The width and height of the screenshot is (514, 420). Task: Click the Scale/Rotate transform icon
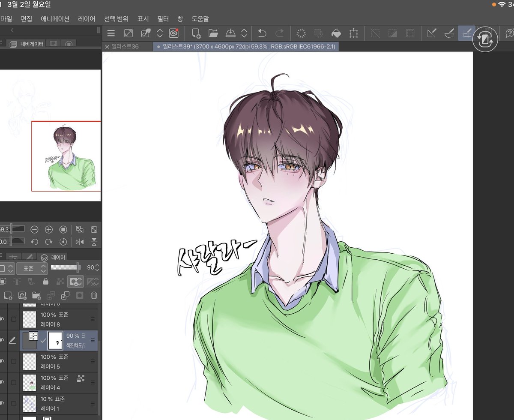pos(353,33)
